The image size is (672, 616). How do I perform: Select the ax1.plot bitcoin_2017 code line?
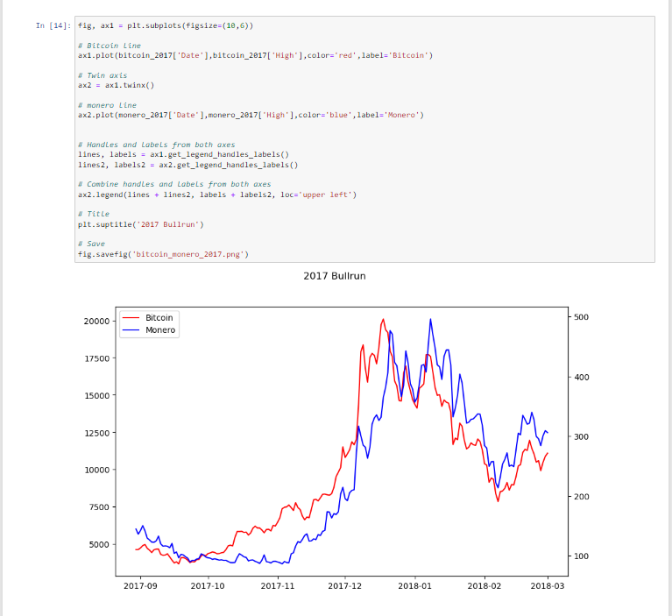254,55
